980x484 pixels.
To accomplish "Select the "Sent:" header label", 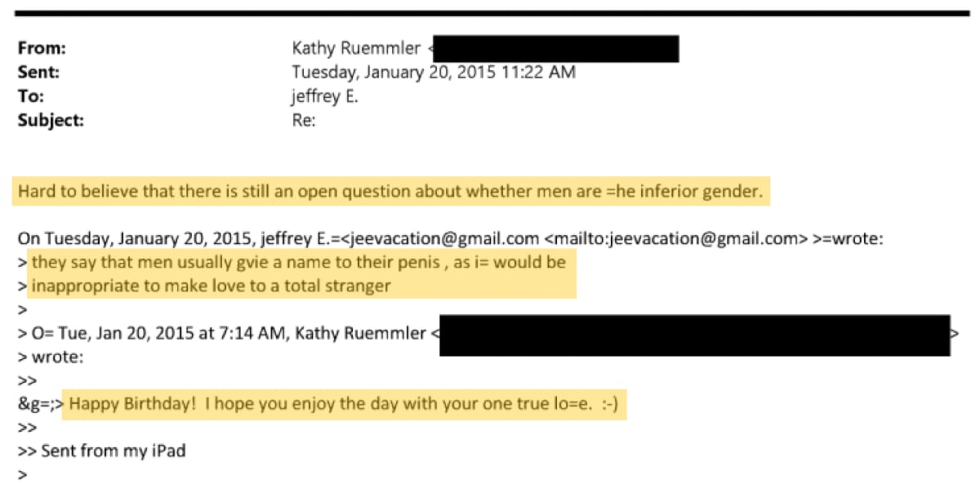I will (x=40, y=72).
